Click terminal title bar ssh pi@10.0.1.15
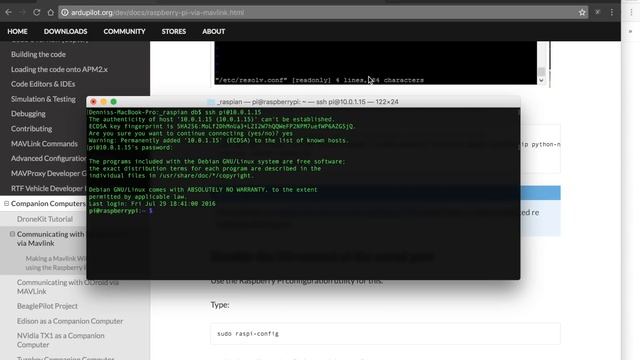 click(303, 102)
